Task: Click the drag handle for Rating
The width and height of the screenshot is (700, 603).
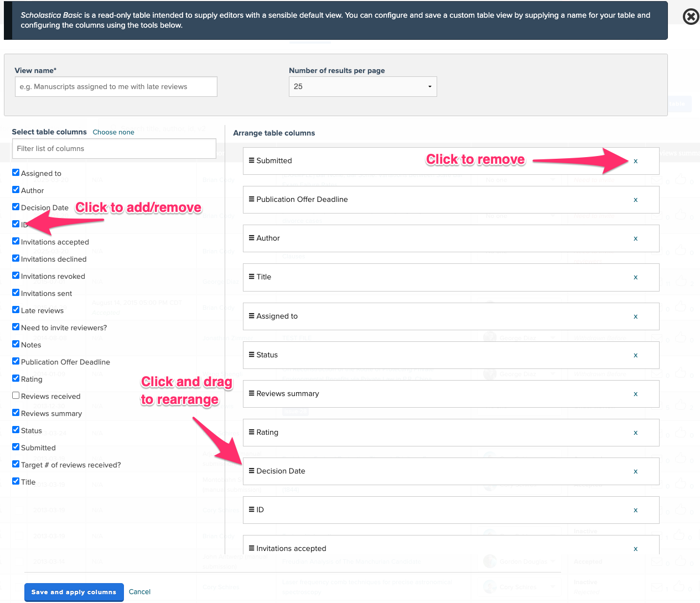Action: [251, 432]
